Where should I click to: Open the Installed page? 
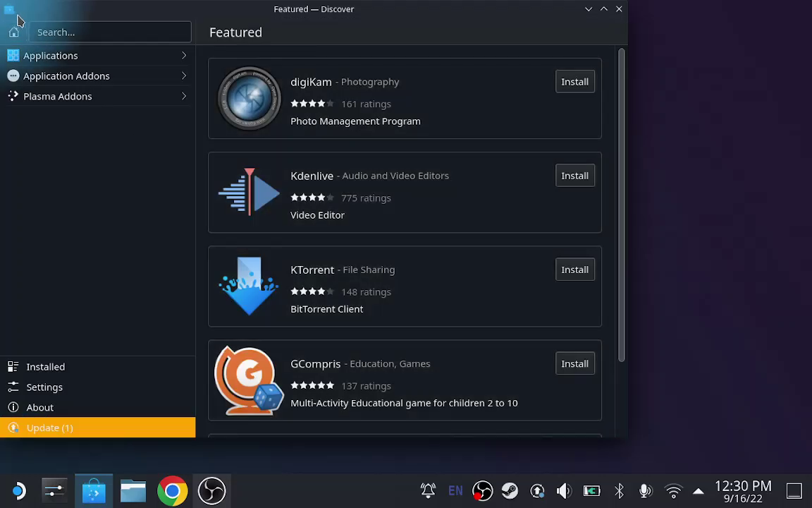click(x=98, y=366)
